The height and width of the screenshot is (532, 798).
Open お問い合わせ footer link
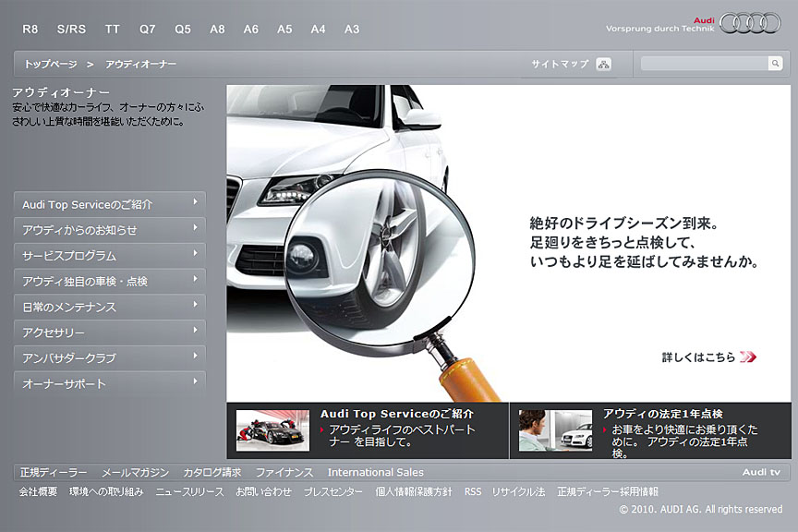[263, 491]
